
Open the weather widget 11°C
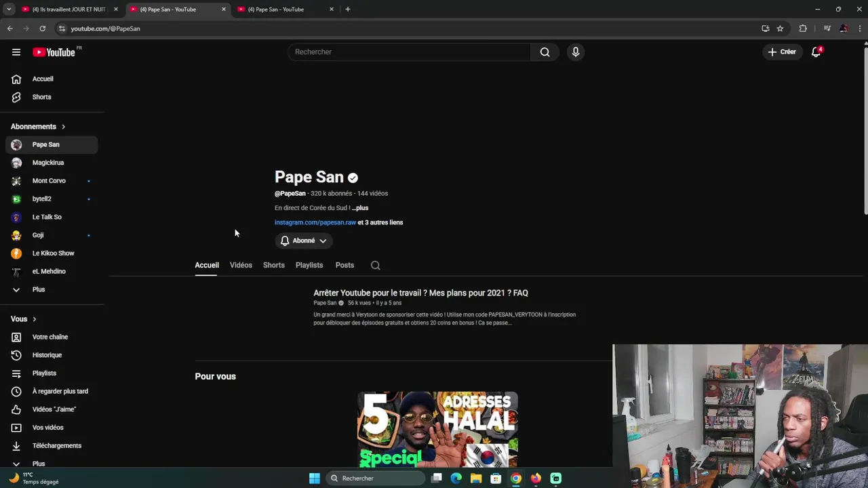click(x=34, y=479)
